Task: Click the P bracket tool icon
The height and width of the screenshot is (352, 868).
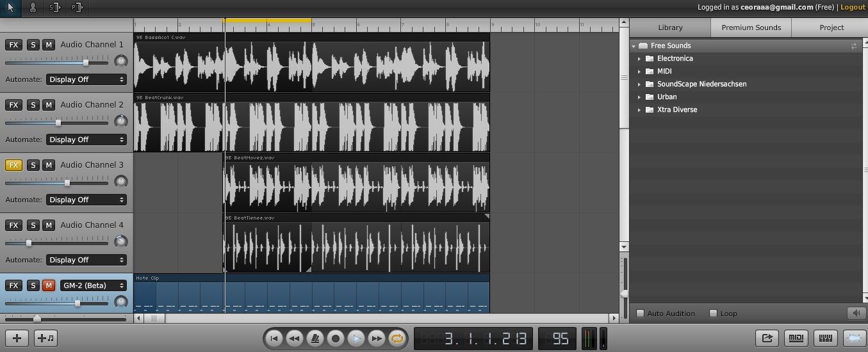Action: (77, 8)
